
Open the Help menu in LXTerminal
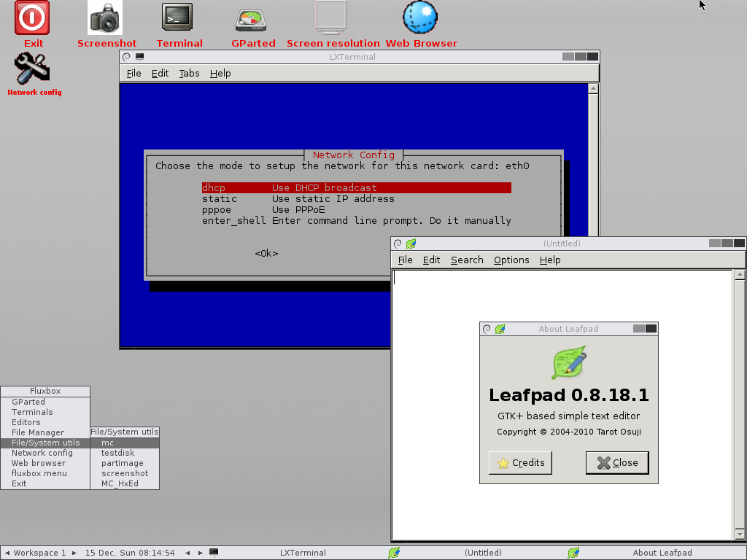pyautogui.click(x=220, y=74)
